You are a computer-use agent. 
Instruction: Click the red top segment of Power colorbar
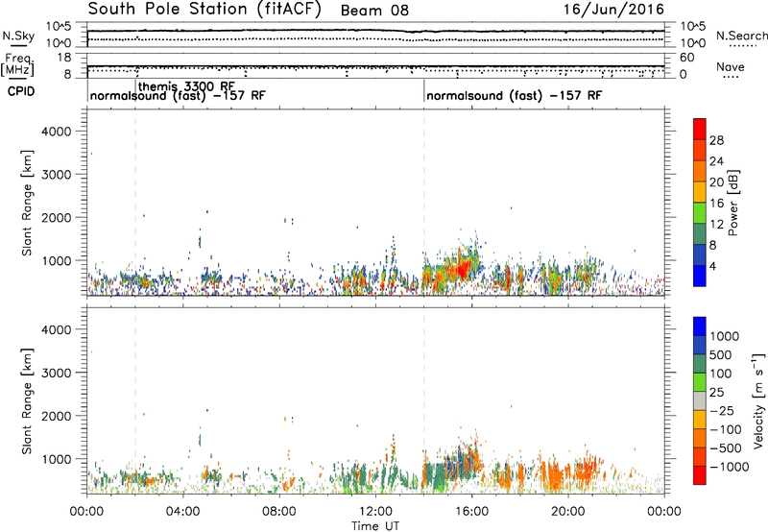[x=700, y=129]
